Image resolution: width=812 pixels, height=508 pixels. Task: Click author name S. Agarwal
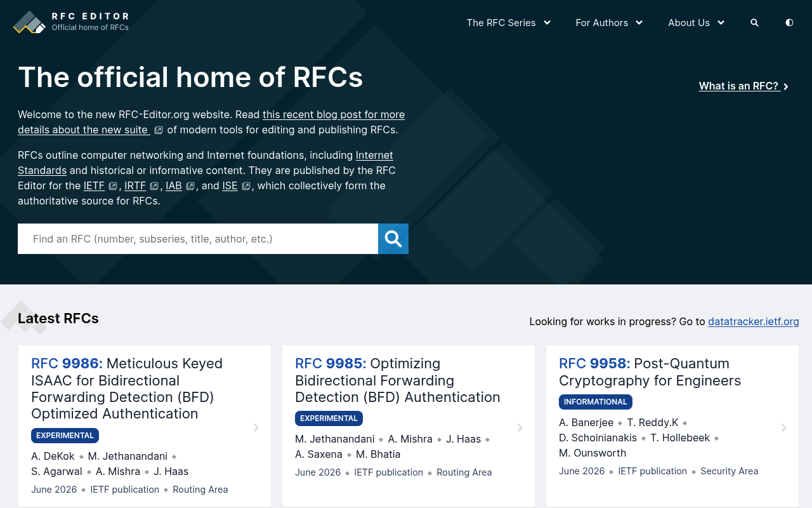56,471
